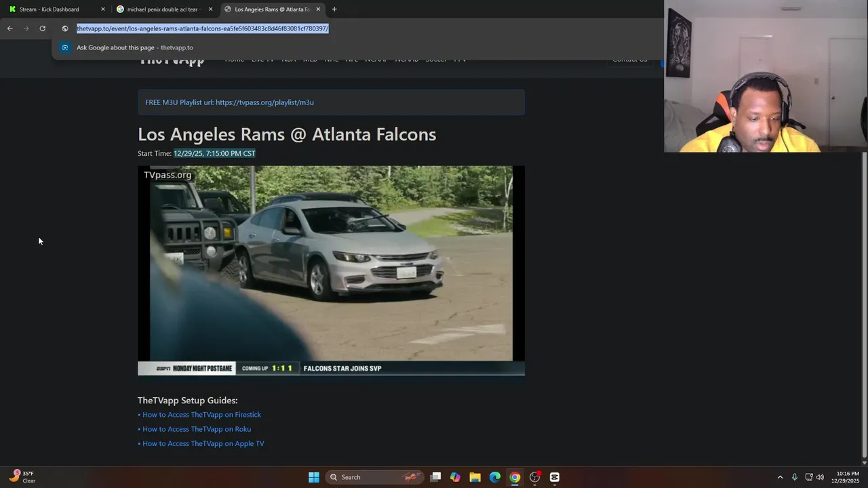The image size is (868, 488).
Task: Select the Los Angeles Rams @ Atlanta Falcons tab
Action: (273, 9)
